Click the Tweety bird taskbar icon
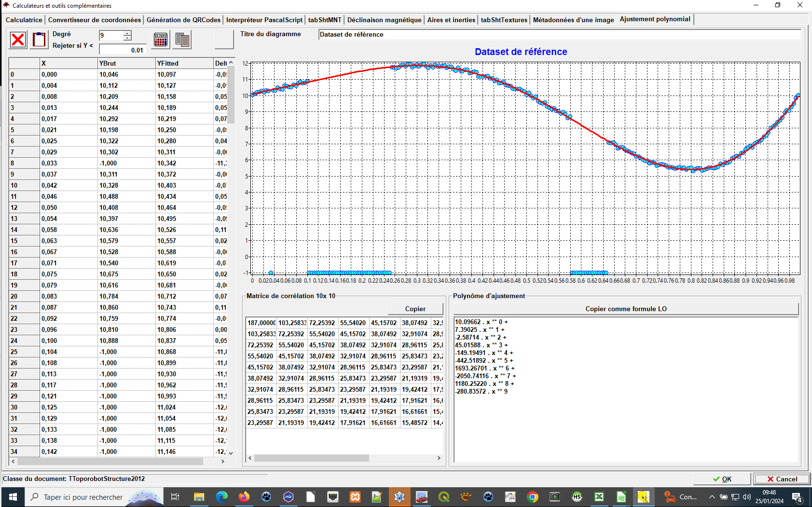This screenshot has height=507, width=812. coord(644,497)
